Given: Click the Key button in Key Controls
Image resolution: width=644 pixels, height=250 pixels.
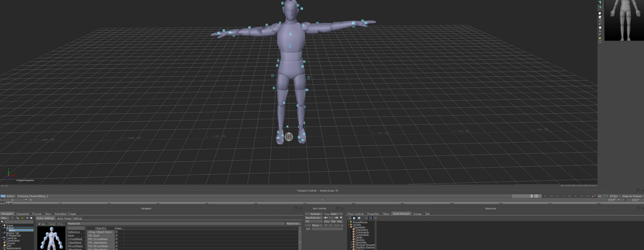Looking at the screenshot, I should [x=331, y=218].
